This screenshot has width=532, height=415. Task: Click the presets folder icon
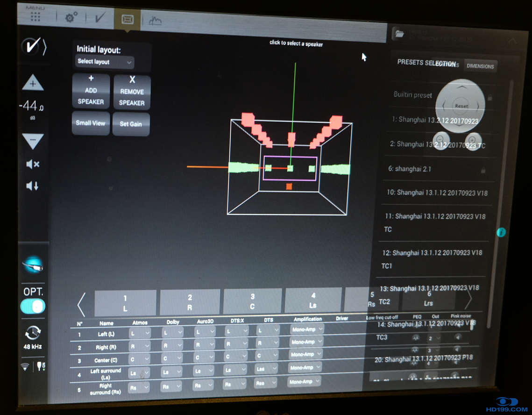tap(399, 33)
